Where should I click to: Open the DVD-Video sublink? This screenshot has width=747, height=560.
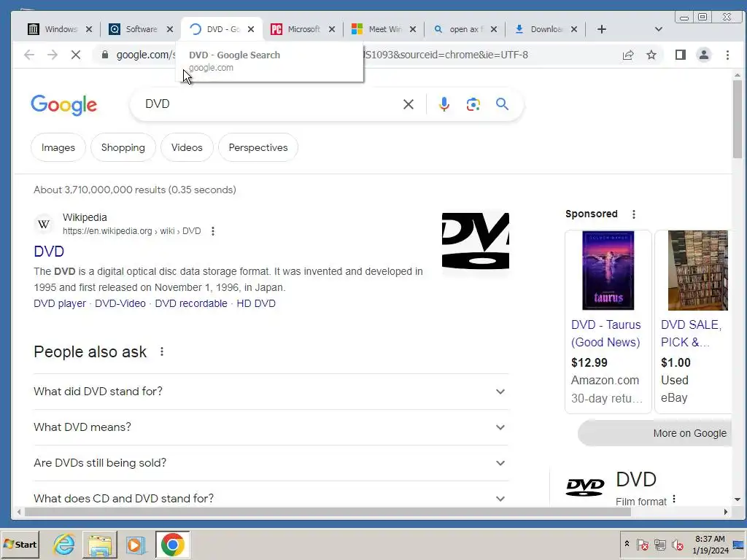[120, 303]
